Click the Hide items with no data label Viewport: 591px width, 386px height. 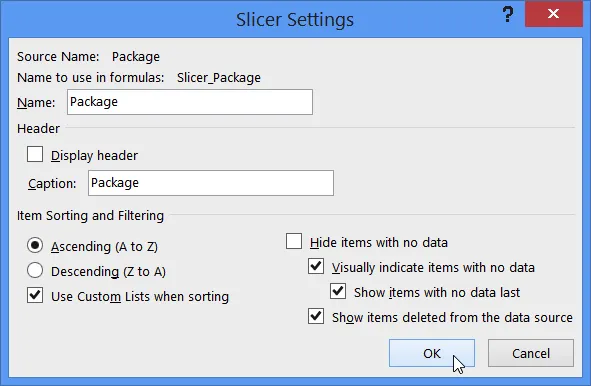tap(379, 242)
